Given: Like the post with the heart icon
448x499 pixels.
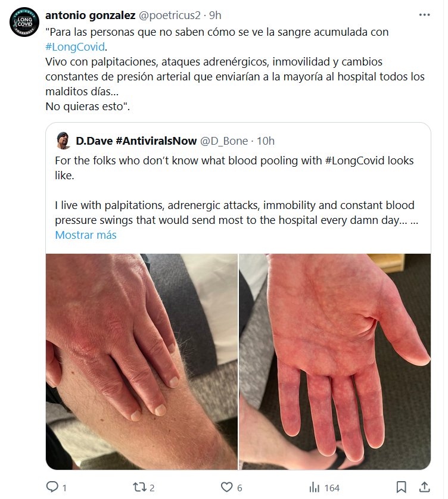Looking at the screenshot, I should click(x=226, y=487).
